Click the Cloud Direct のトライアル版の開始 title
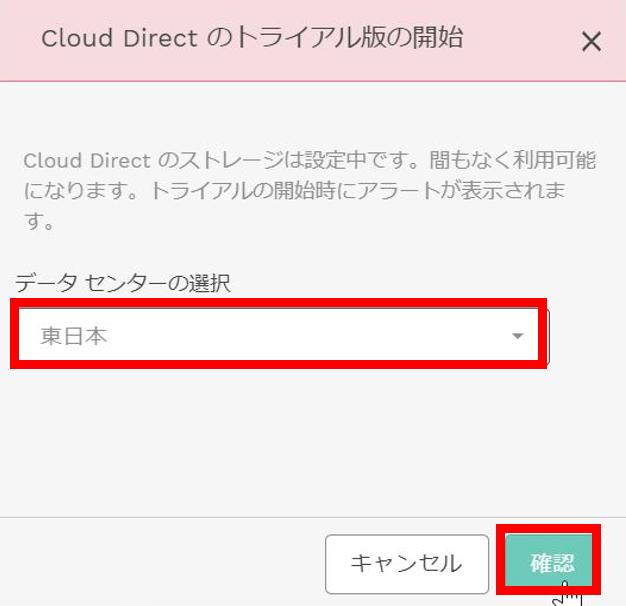This screenshot has height=606, width=626. pyautogui.click(x=252, y=39)
